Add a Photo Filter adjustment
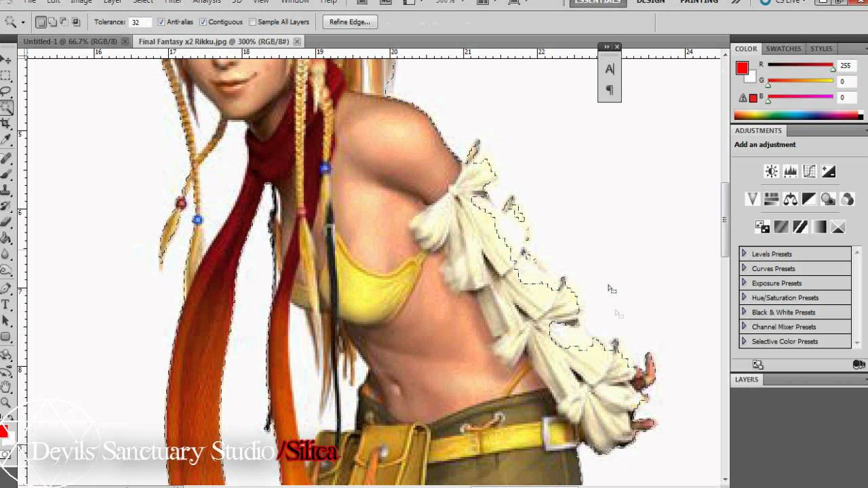This screenshot has height=488, width=868. tap(828, 199)
